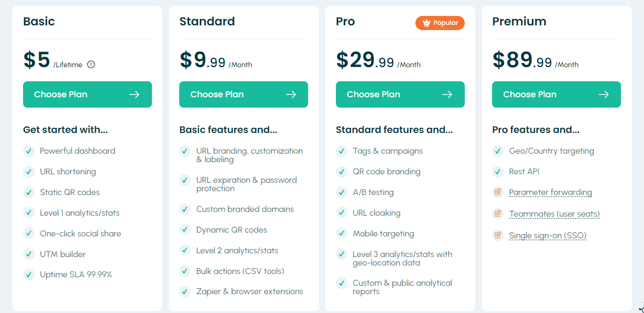Click the arrow icon on Basic's Choose Plan button
The image size is (644, 313).
click(x=135, y=94)
